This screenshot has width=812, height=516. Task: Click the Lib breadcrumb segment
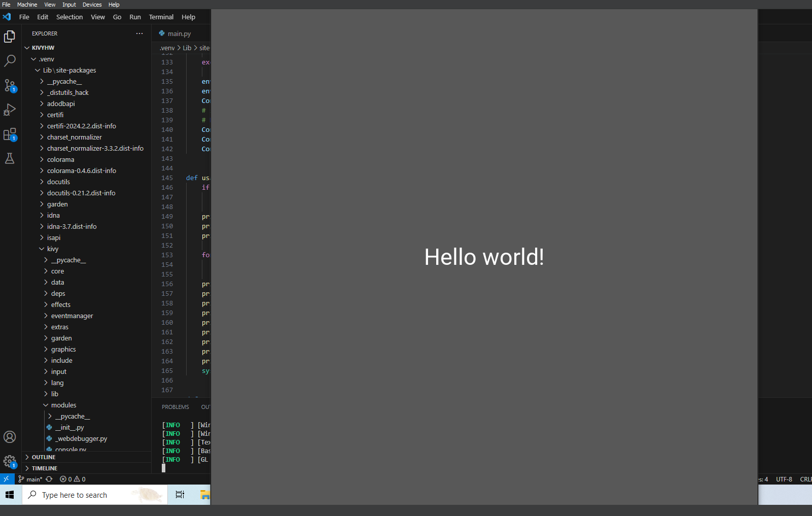187,48
